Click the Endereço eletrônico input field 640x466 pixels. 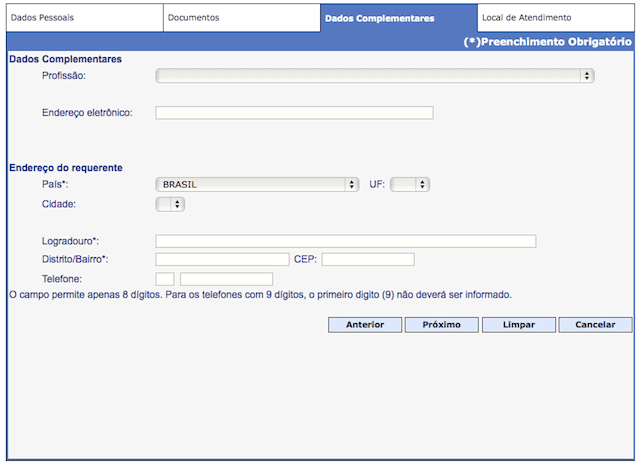coord(294,113)
